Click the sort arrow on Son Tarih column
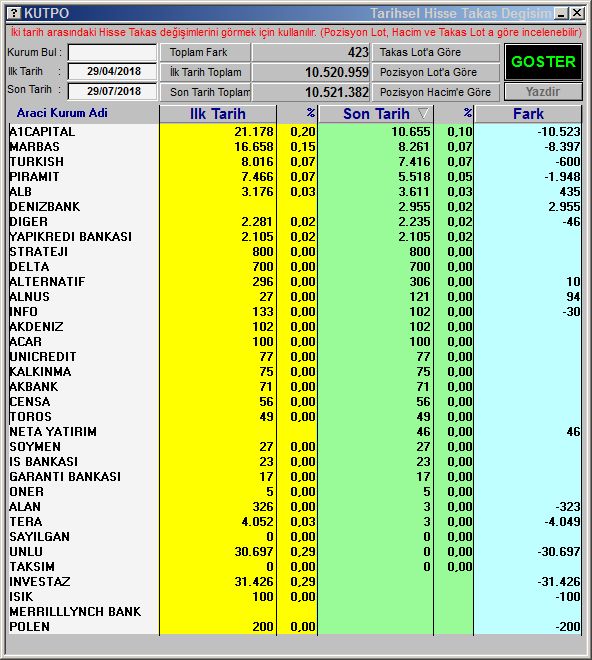Viewport: 592px width, 660px height. 424,113
